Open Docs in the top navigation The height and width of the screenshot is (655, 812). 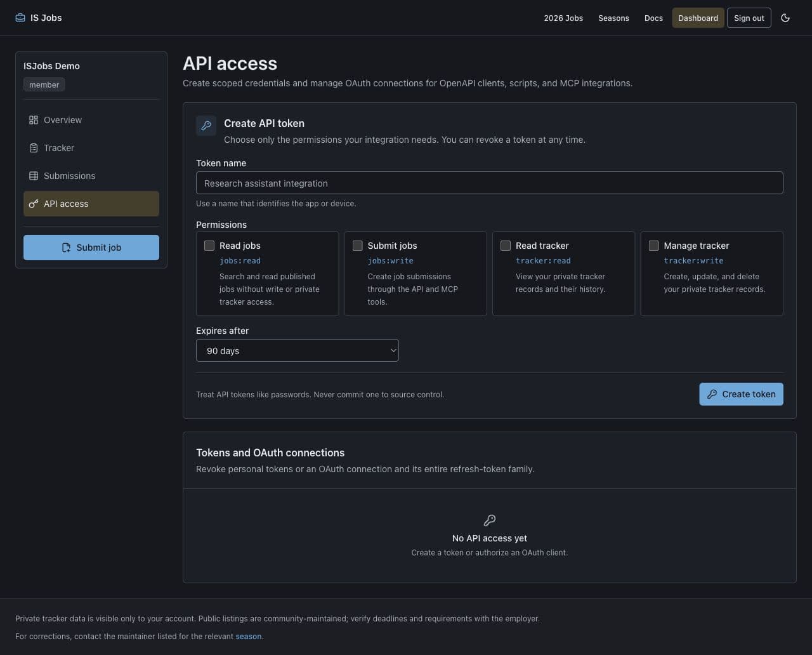point(653,18)
